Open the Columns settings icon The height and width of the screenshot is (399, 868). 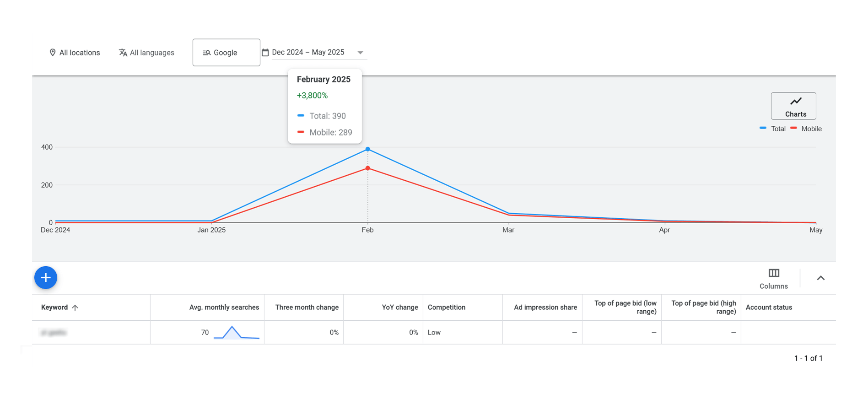(773, 273)
